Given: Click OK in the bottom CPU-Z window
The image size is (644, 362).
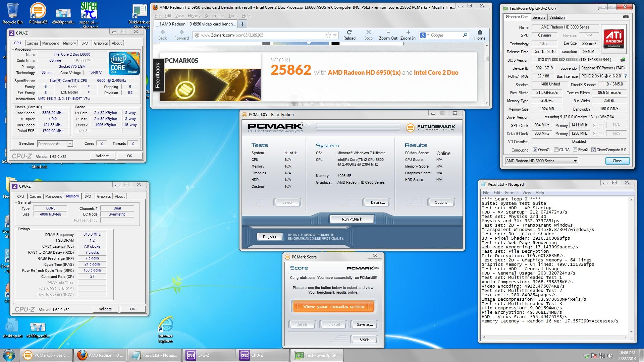Looking at the screenshot, I should [x=132, y=309].
